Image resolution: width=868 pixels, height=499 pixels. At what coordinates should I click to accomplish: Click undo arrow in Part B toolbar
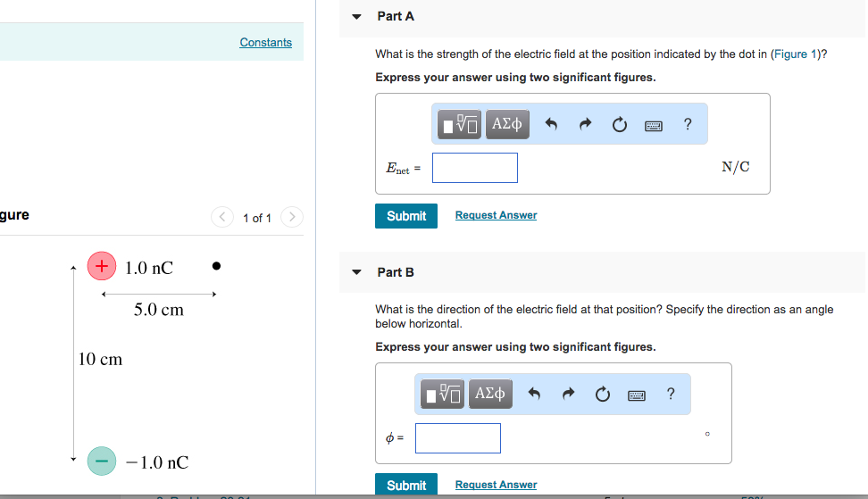click(534, 395)
